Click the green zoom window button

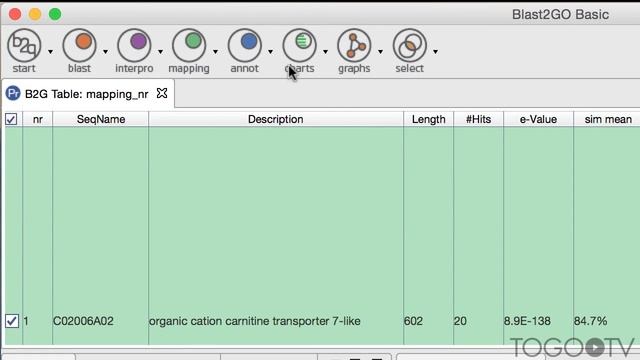pos(55,14)
